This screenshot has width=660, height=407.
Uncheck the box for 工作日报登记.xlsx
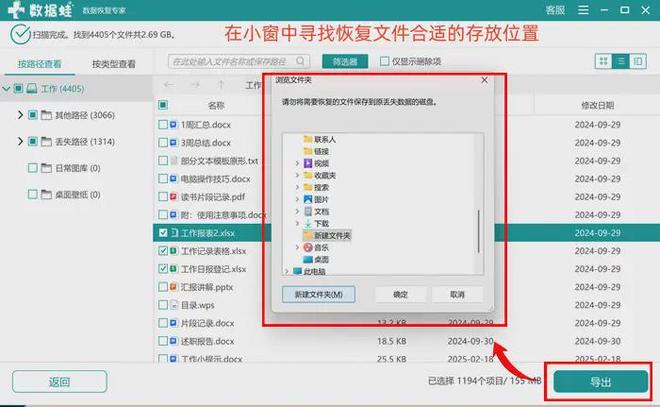coord(163,269)
